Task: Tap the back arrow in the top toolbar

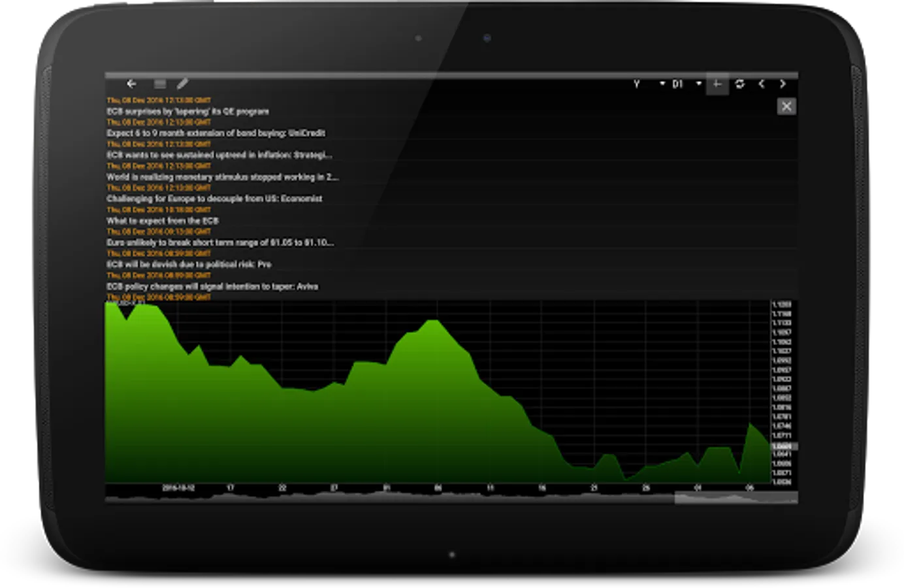Action: (131, 84)
